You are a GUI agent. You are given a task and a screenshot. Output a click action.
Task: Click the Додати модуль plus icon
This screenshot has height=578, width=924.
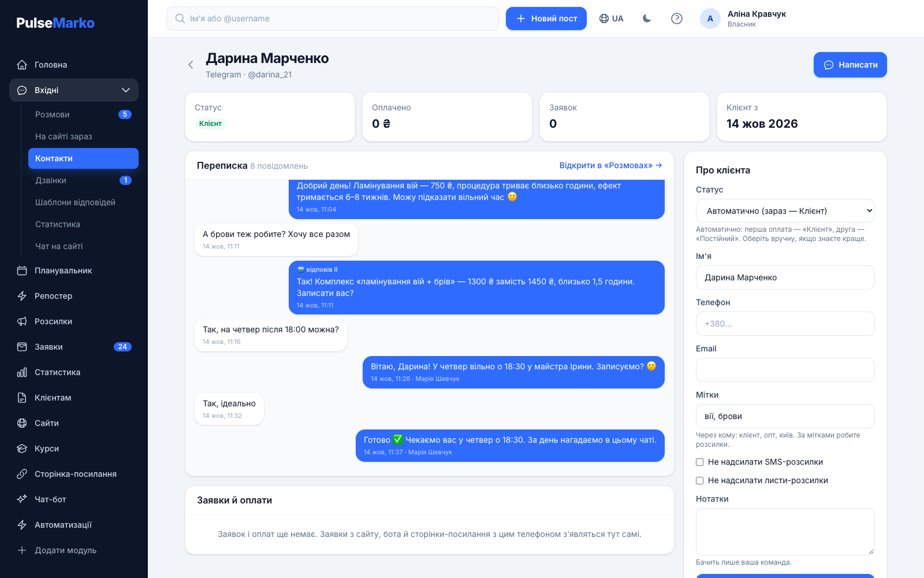(22, 550)
